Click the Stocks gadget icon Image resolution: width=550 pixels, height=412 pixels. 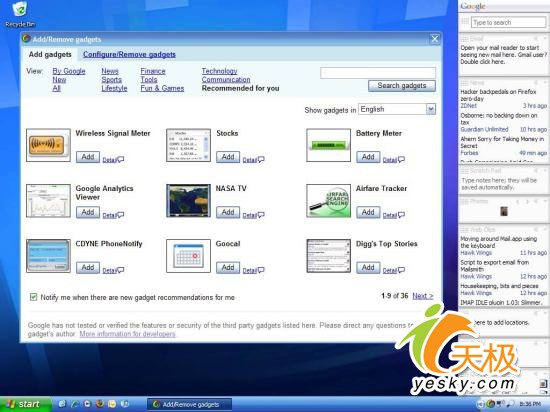click(188, 145)
